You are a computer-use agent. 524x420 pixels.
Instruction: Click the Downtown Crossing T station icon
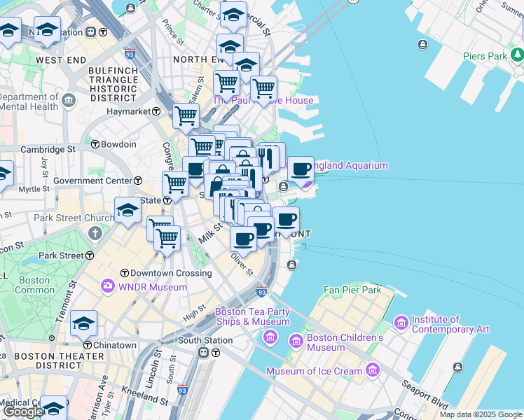click(x=125, y=273)
